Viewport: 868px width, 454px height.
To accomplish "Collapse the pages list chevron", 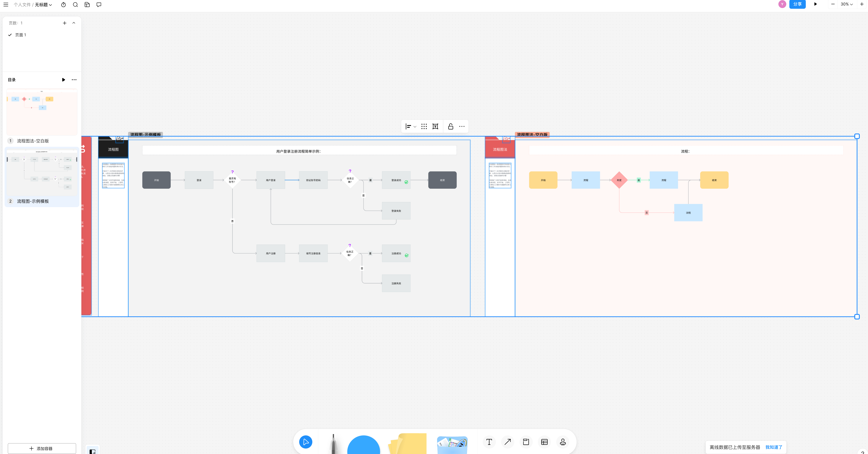I will [x=74, y=23].
